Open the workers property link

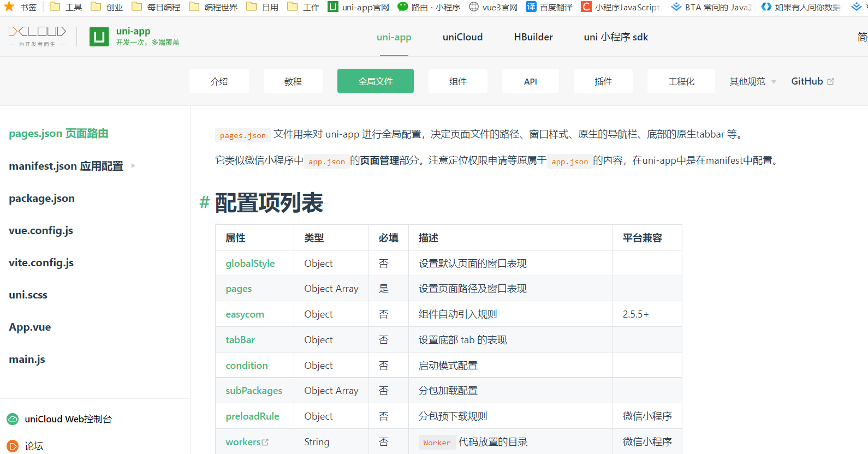pos(243,442)
